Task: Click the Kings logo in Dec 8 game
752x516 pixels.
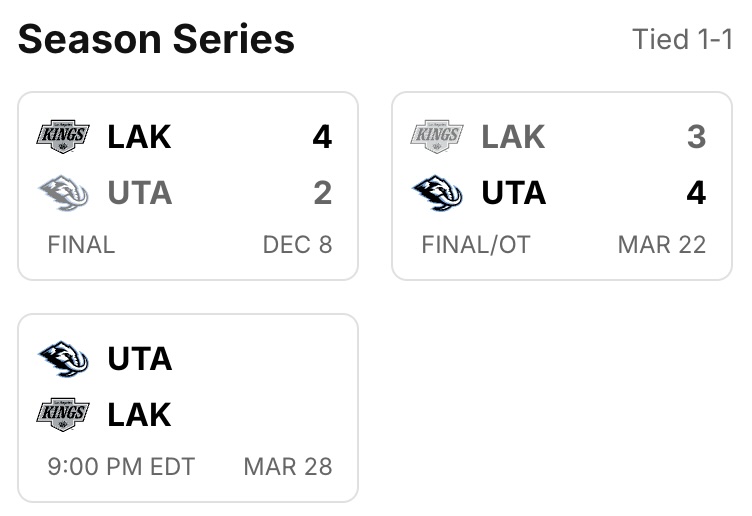Action: [63, 136]
